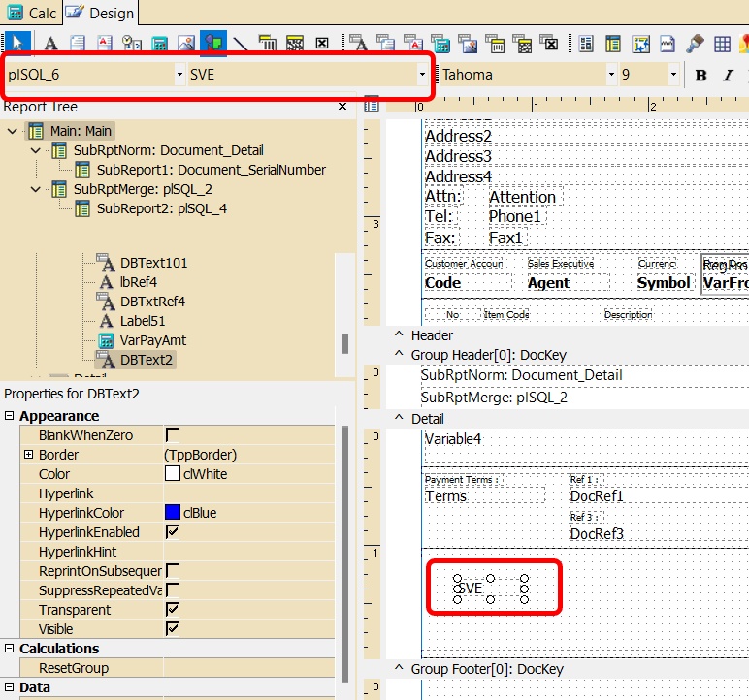Toggle bold text formatting
Viewport: 749px width, 700px height.
point(700,75)
